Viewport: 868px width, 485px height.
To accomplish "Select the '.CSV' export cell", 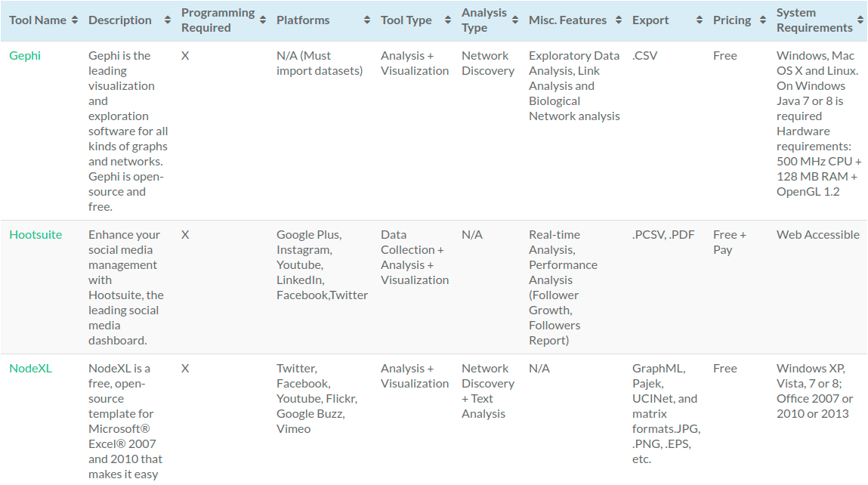I will [x=645, y=56].
